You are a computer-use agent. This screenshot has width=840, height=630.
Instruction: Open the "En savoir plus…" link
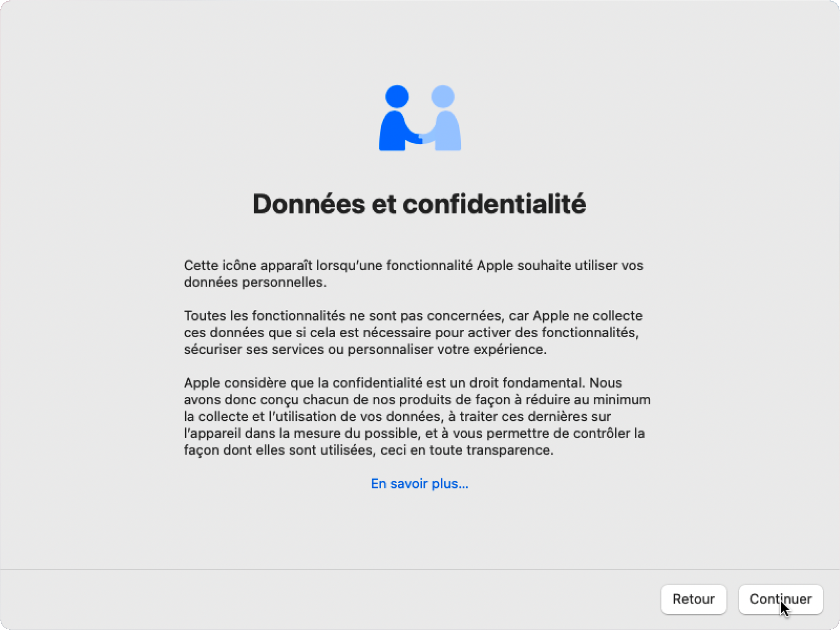coord(419,484)
